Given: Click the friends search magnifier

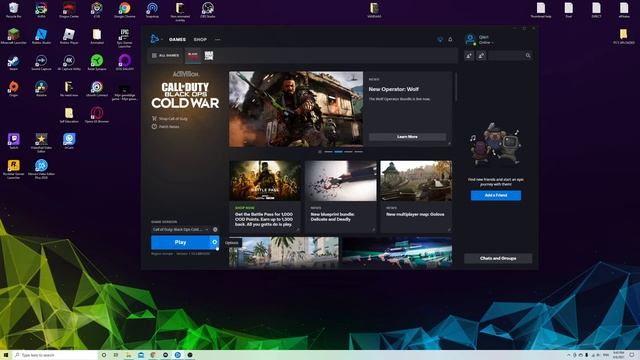Looking at the screenshot, I should [x=528, y=56].
